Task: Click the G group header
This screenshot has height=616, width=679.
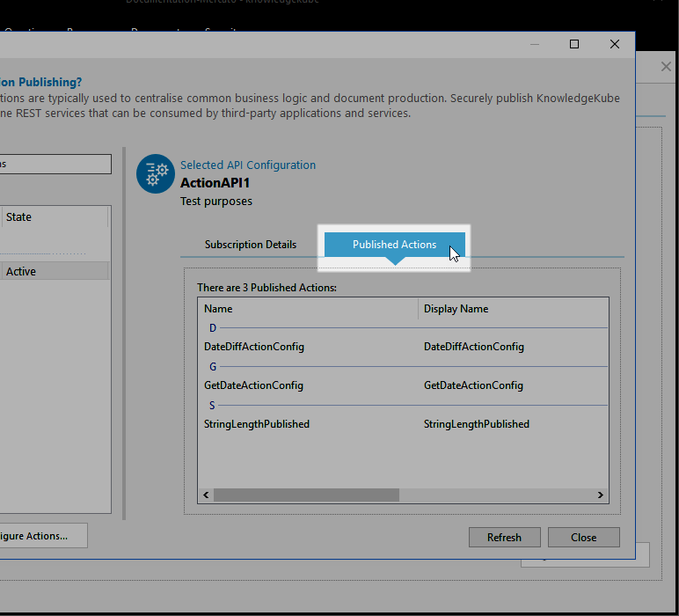Action: coord(213,367)
